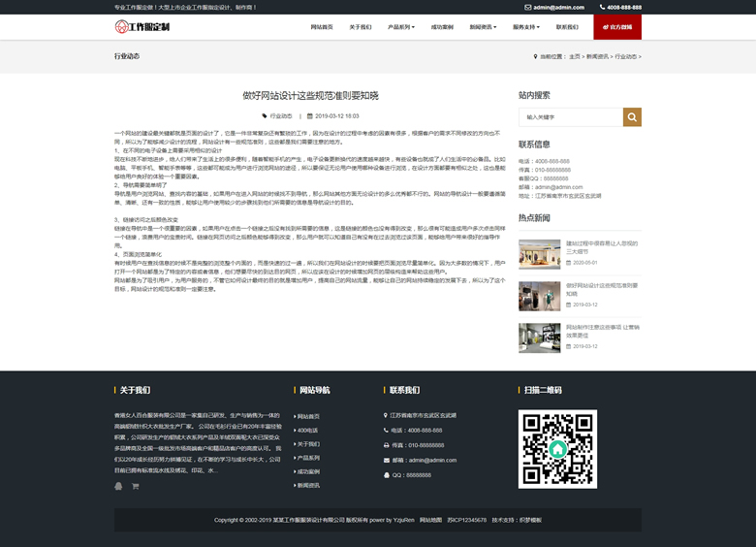Select 关于我们 in the top navigation
Viewport: 756px width, 547px height.
(360, 27)
